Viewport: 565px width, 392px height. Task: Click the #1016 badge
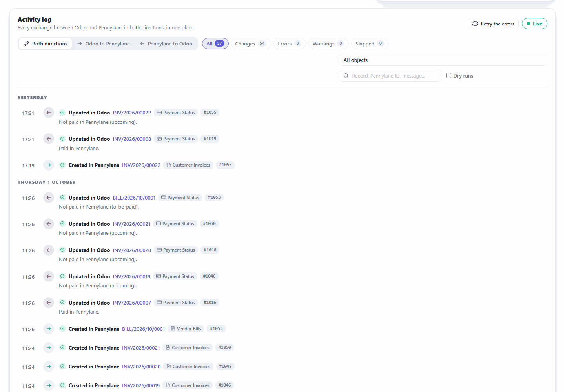[x=210, y=303]
